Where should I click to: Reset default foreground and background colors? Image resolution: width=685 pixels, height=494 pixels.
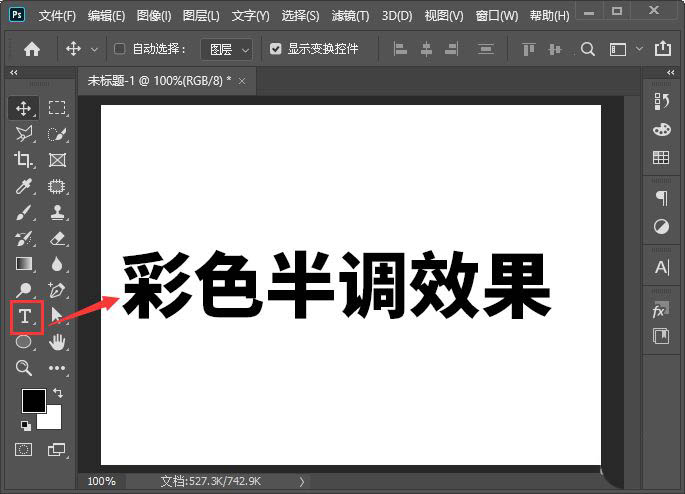click(26, 425)
